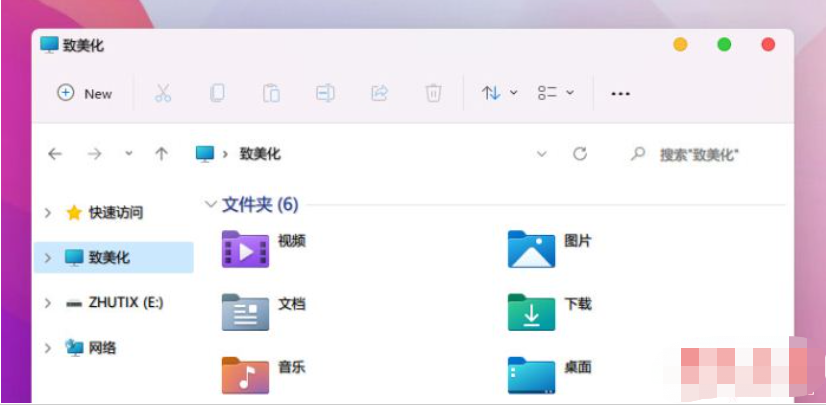Viewport: 826px width, 406px height.
Task: Open the address bar history dropdown
Action: pos(542,154)
